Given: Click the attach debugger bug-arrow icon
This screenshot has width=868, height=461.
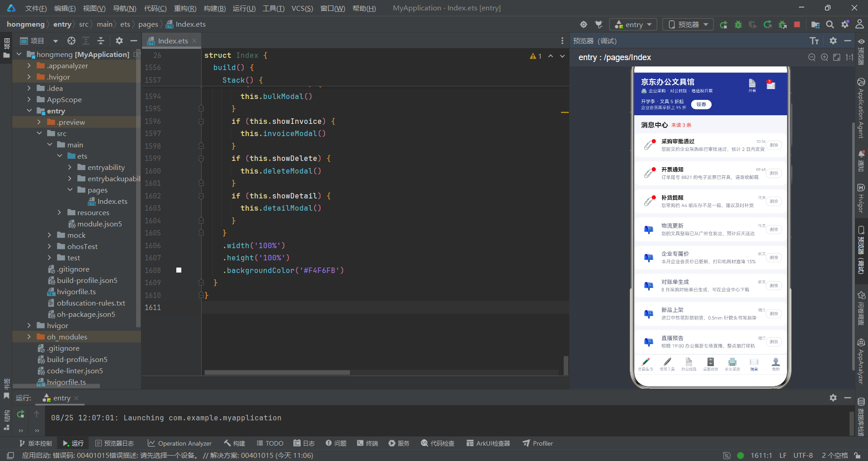Looking at the screenshot, I should 783,24.
